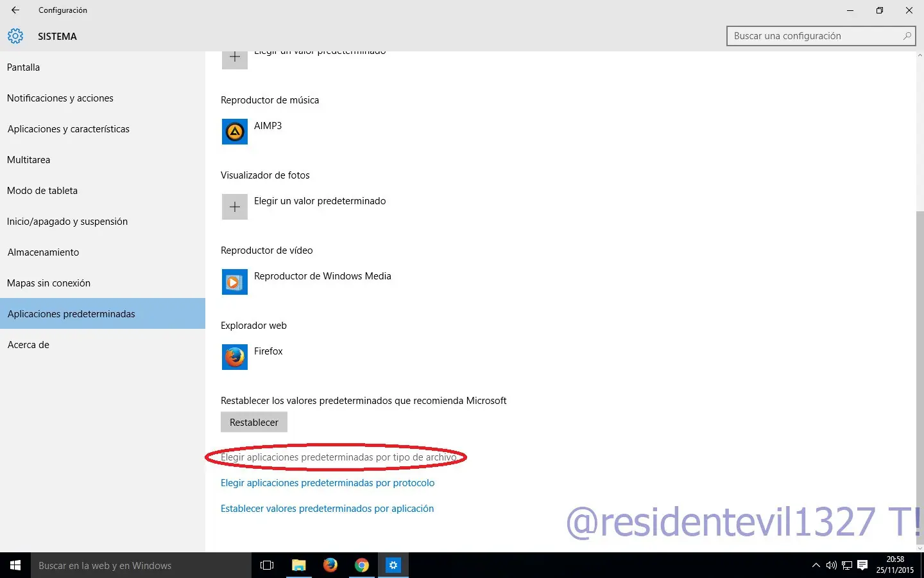
Task: Click the Buscar una configuración search field
Action: [821, 36]
